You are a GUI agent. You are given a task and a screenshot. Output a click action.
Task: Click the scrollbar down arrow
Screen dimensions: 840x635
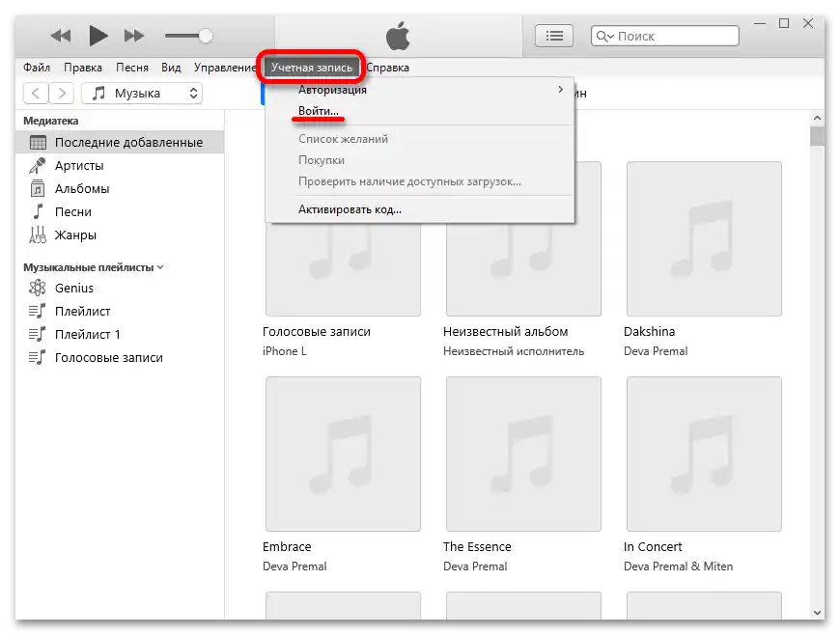[817, 613]
